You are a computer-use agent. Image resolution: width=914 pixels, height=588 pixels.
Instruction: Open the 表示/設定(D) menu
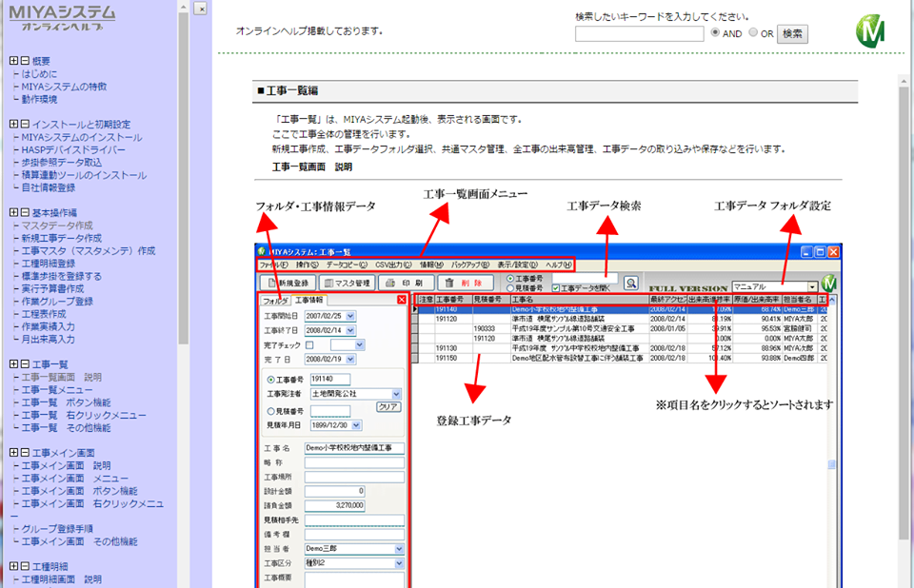(518, 265)
